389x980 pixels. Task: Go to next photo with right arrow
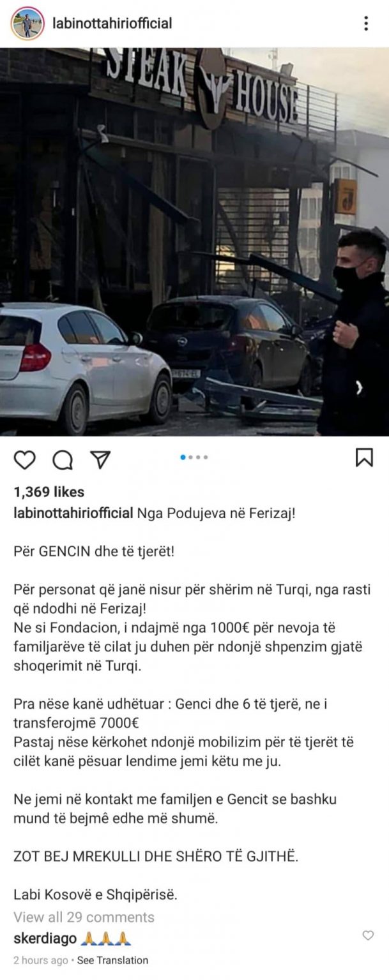click(359, 387)
